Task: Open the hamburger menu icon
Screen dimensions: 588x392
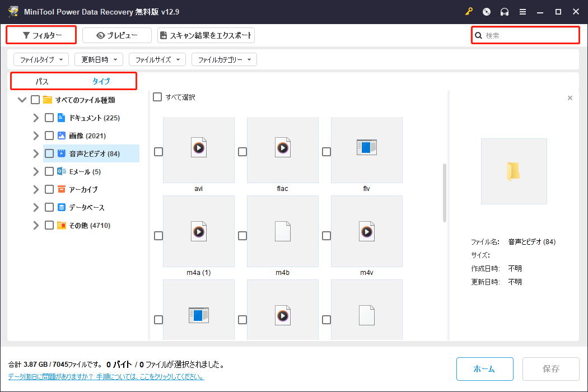Action: tap(522, 12)
